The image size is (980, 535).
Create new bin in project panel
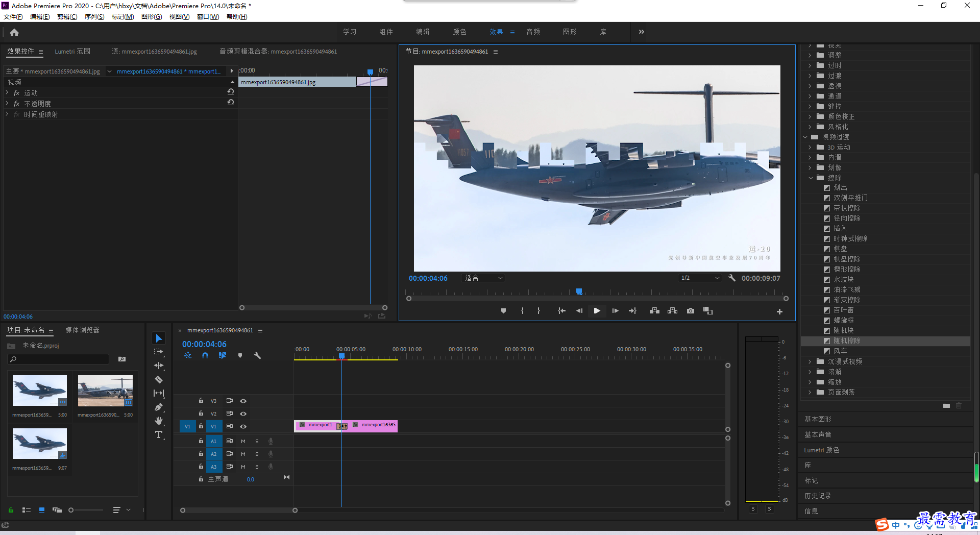pos(122,359)
